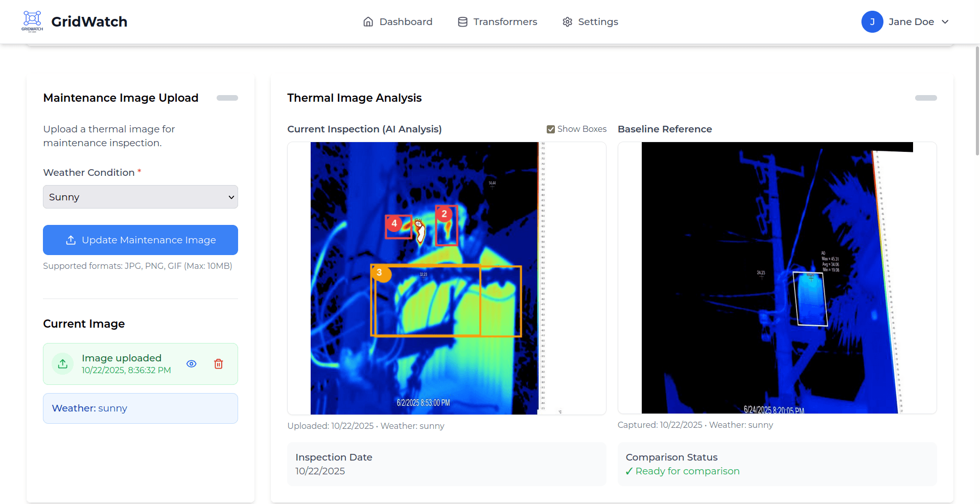The image size is (980, 504).
Task: Open the Settings page
Action: pos(590,22)
